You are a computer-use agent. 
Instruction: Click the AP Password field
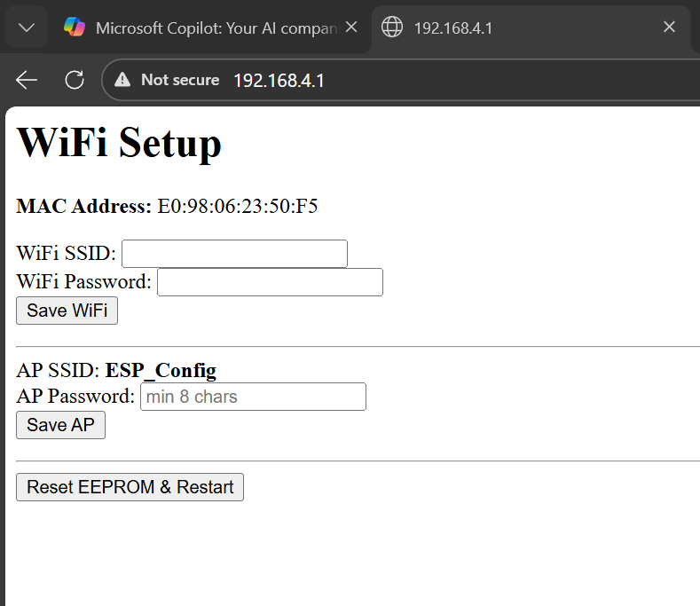(253, 397)
